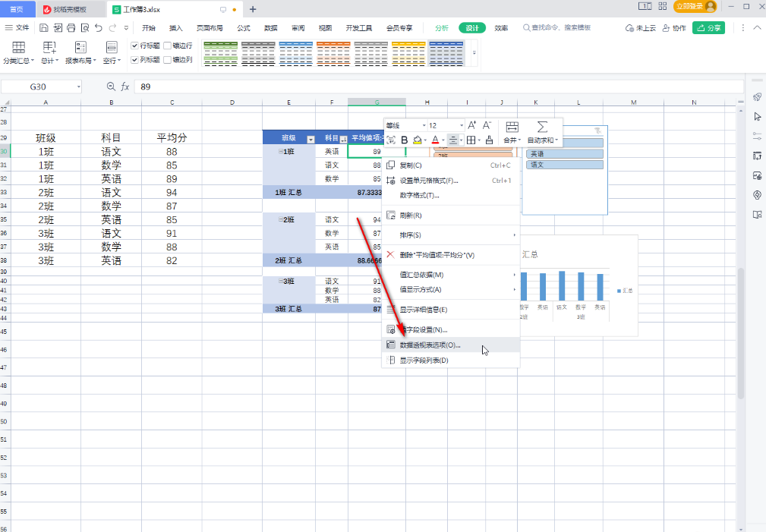The height and width of the screenshot is (532, 766).
Task: Click the 立即登录 login button
Action: coord(695,7)
